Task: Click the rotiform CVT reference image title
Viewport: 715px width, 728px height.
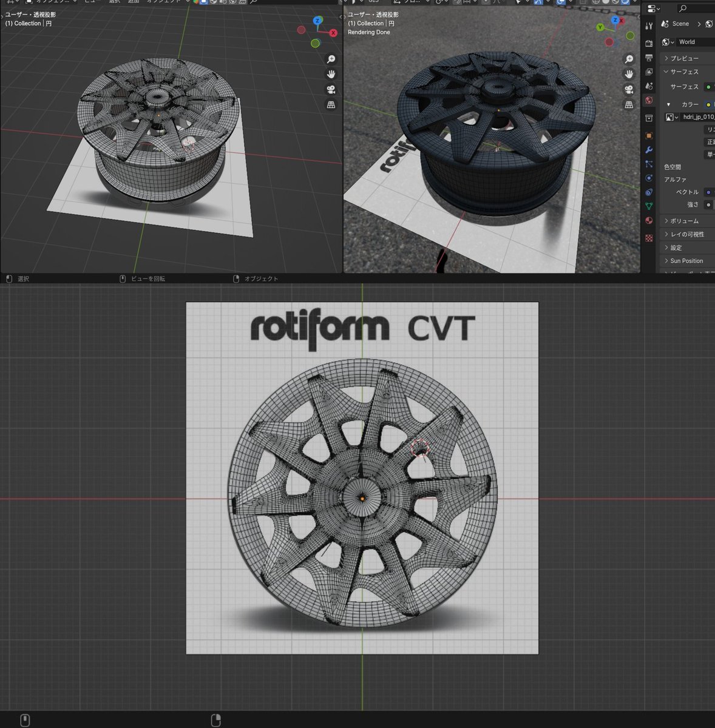Action: point(362,330)
